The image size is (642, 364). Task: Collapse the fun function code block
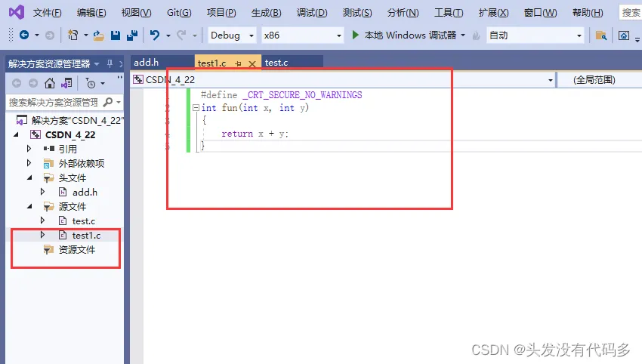point(196,108)
